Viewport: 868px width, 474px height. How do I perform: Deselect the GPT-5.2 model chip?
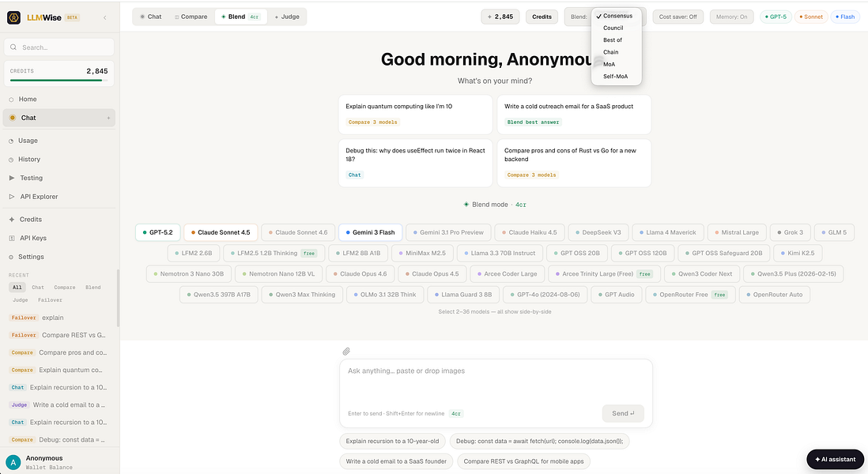(x=158, y=232)
